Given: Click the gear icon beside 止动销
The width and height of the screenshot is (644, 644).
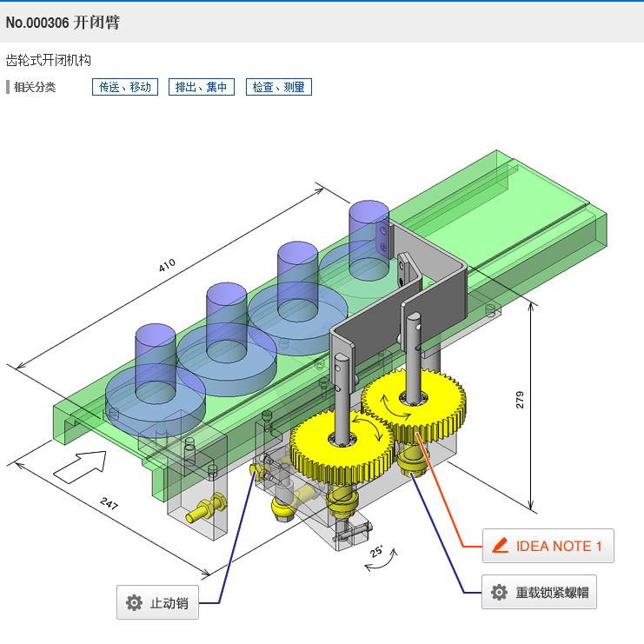Looking at the screenshot, I should pyautogui.click(x=135, y=603).
